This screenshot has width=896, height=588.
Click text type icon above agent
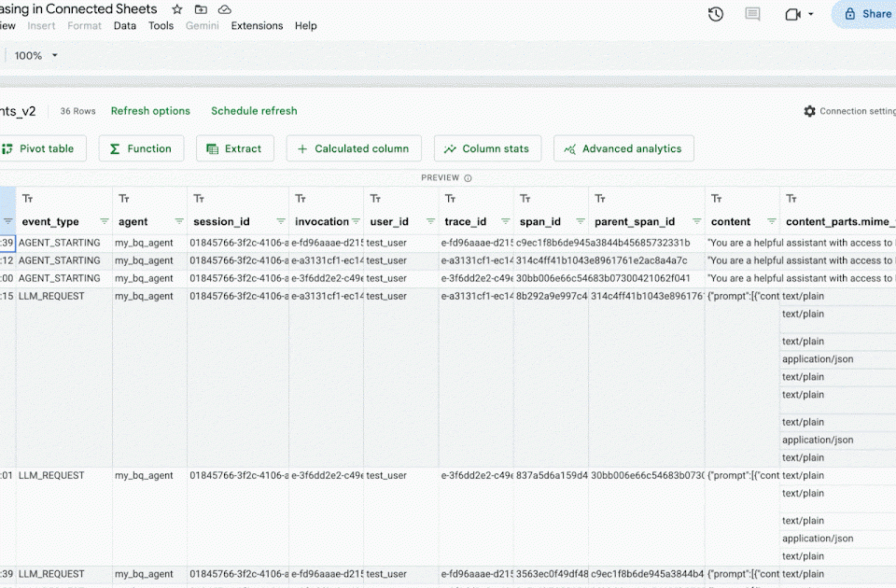tap(124, 198)
